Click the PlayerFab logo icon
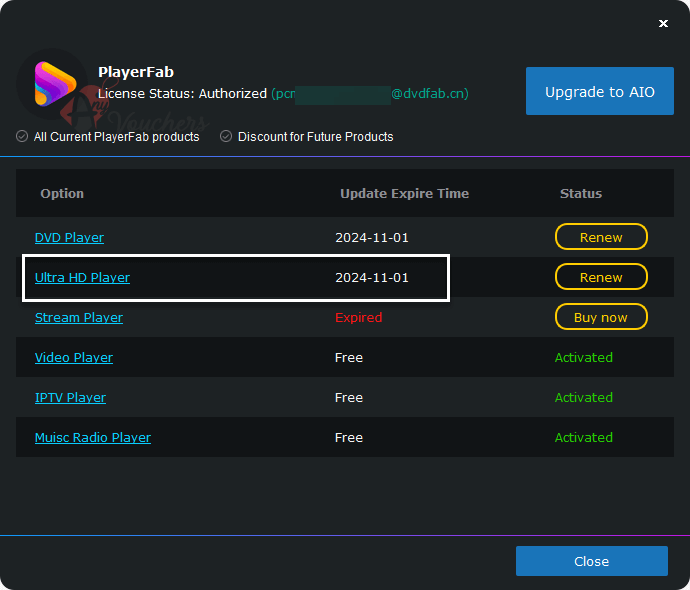The width and height of the screenshot is (690, 590). pyautogui.click(x=55, y=84)
